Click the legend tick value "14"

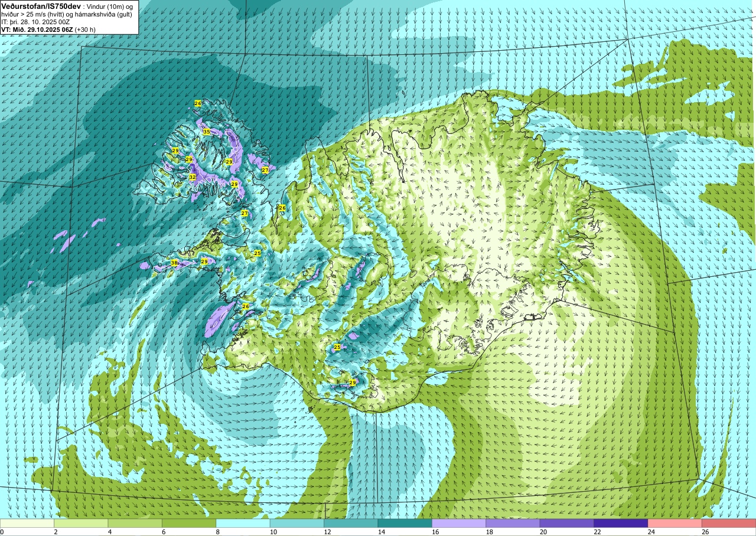tap(380, 532)
